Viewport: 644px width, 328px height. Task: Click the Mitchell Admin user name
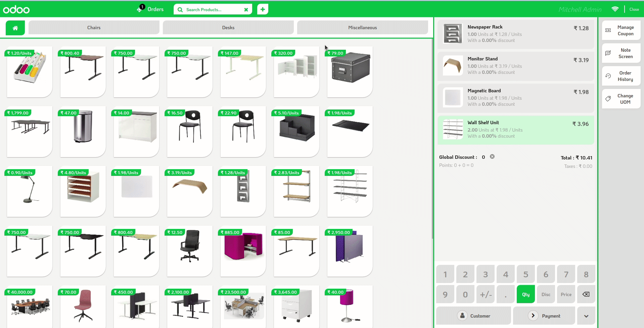[580, 9]
